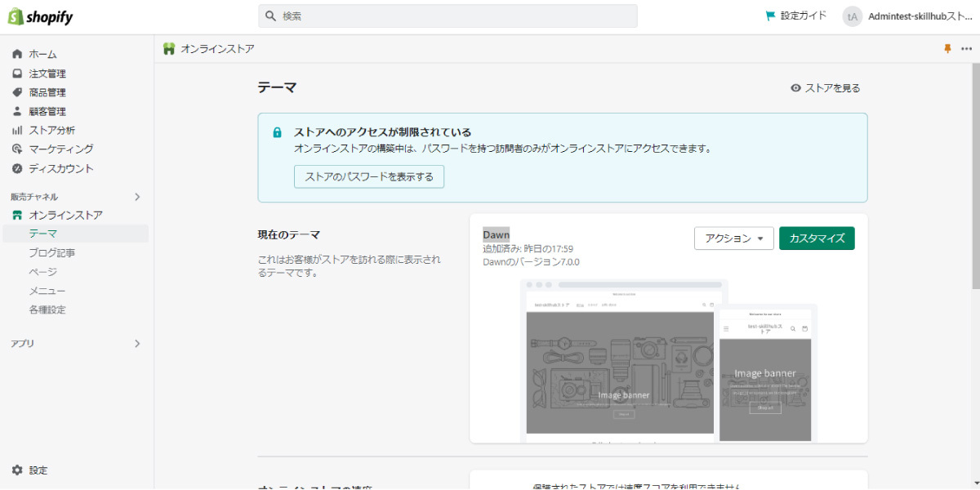Open the tA account avatar
The image size is (980, 490).
(853, 16)
